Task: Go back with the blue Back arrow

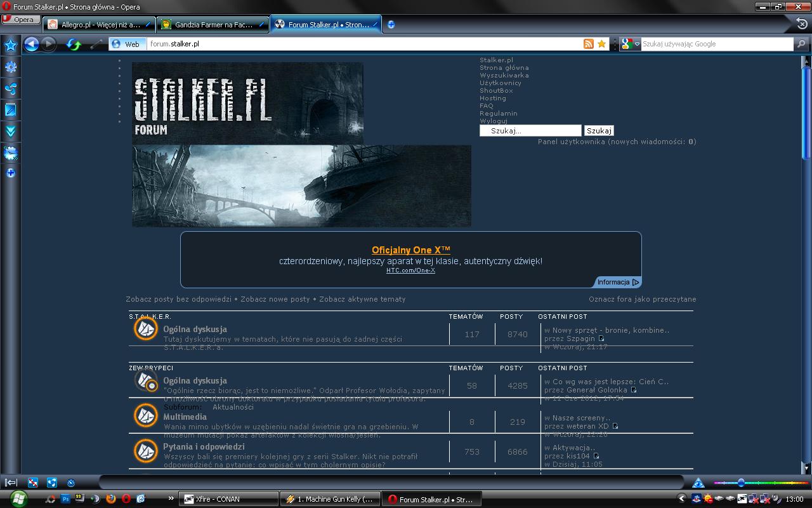Action: [x=31, y=44]
